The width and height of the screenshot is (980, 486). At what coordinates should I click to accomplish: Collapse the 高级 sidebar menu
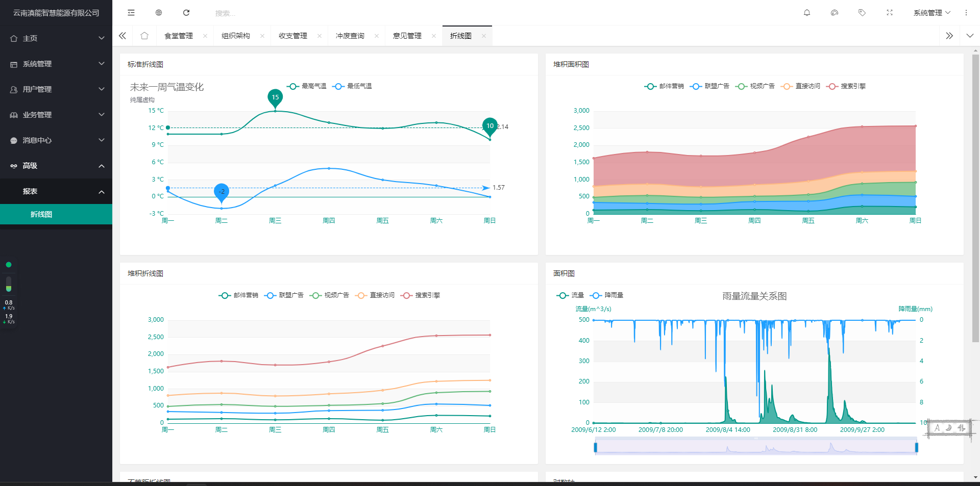coord(56,166)
